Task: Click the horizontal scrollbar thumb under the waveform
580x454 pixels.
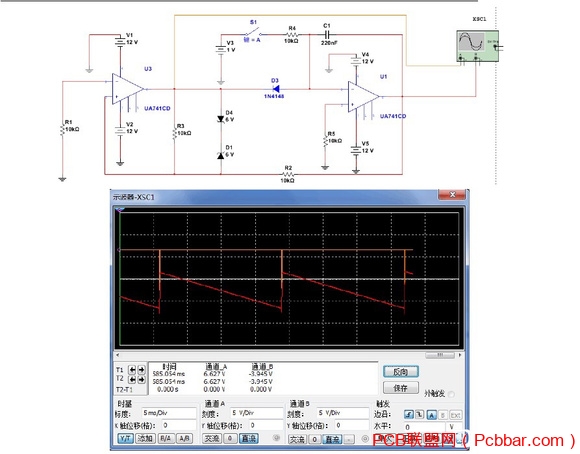Action: pyautogui.click(x=440, y=355)
